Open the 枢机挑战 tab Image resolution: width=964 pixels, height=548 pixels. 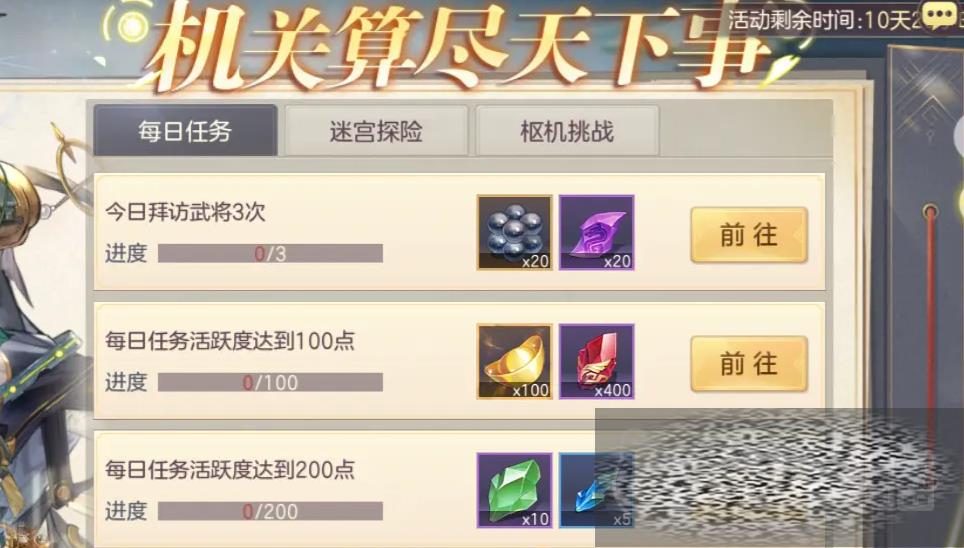[567, 131]
